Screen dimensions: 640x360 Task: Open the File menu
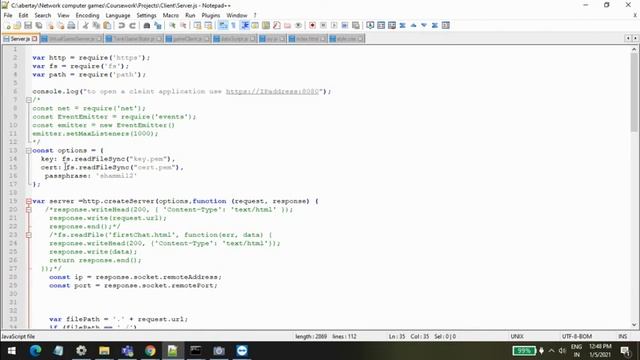pyautogui.click(x=8, y=15)
